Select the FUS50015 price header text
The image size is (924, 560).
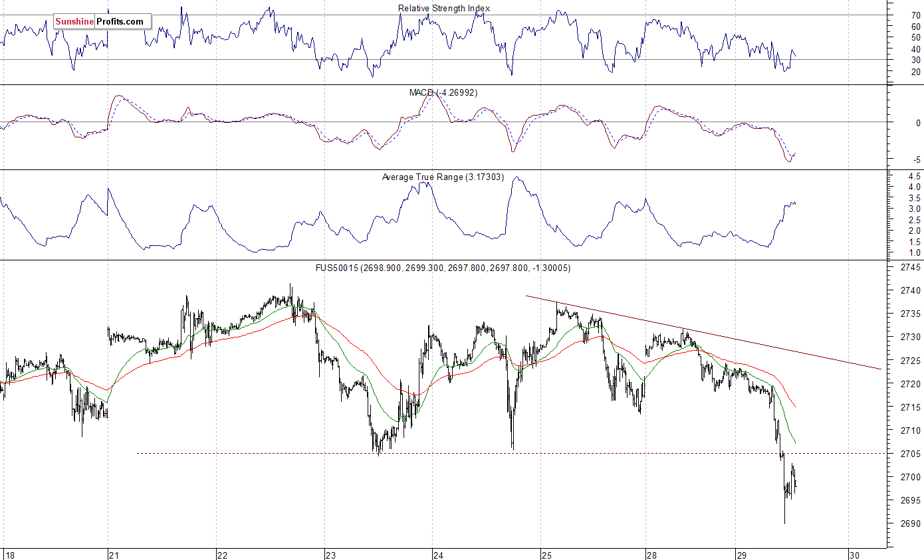point(443,268)
